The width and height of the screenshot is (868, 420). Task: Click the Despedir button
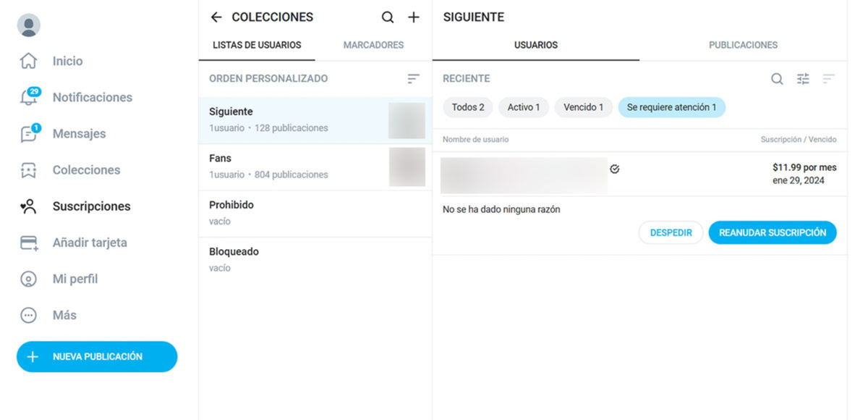[x=670, y=232]
